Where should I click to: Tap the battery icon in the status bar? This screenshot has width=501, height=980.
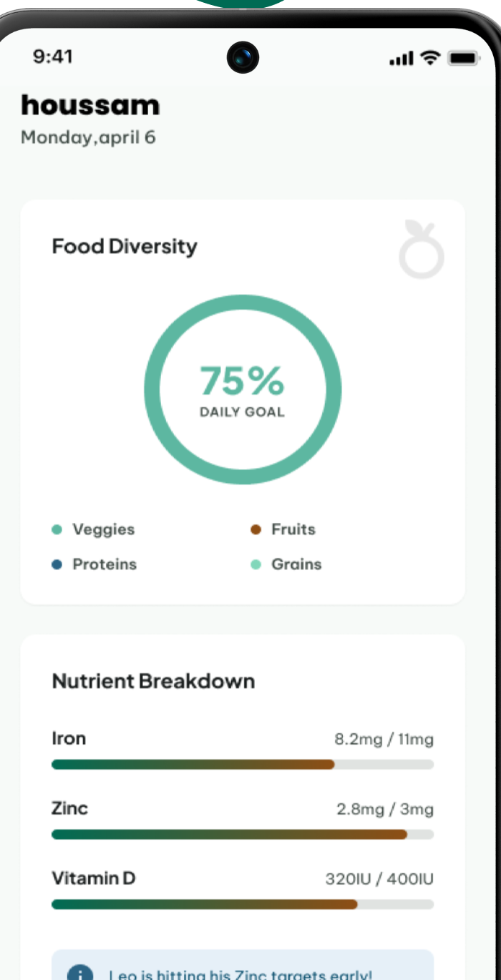tap(463, 59)
